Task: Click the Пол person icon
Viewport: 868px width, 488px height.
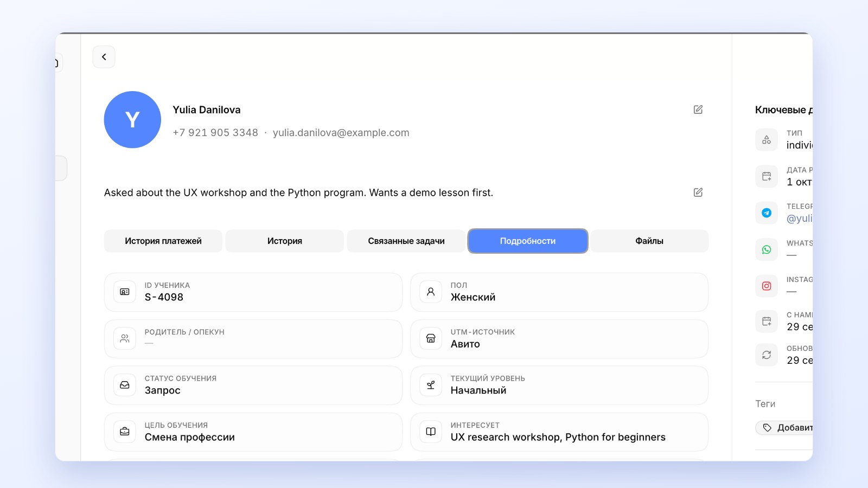Action: [x=431, y=292]
